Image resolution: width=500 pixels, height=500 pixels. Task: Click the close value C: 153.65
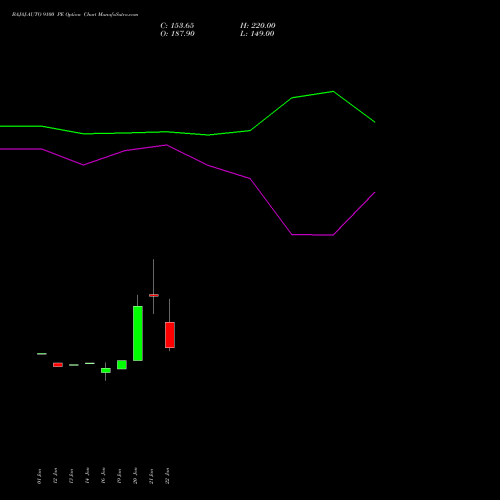click(x=177, y=26)
